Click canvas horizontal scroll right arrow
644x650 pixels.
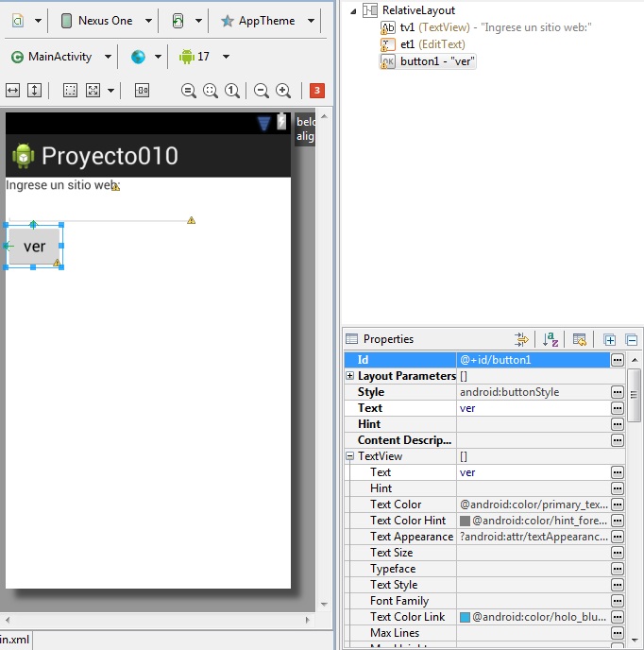[308, 620]
